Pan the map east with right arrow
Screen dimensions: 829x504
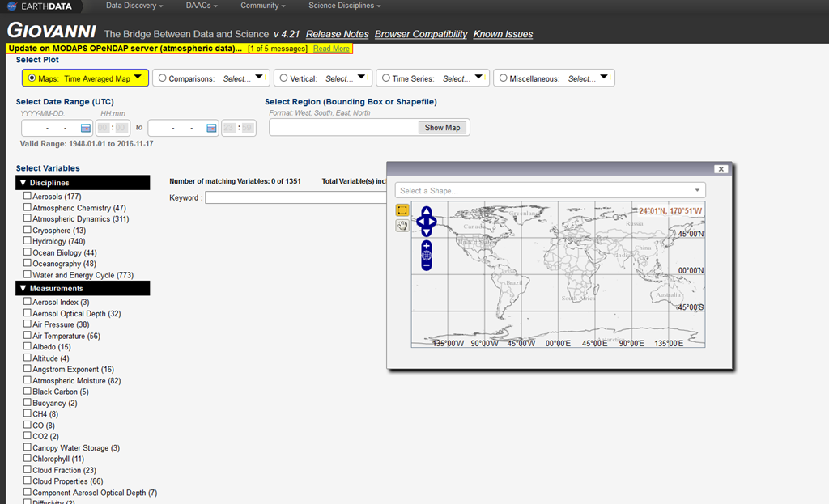tap(432, 222)
